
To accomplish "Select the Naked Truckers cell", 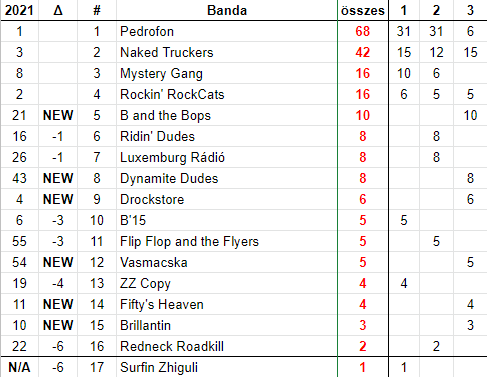I will (x=227, y=52).
